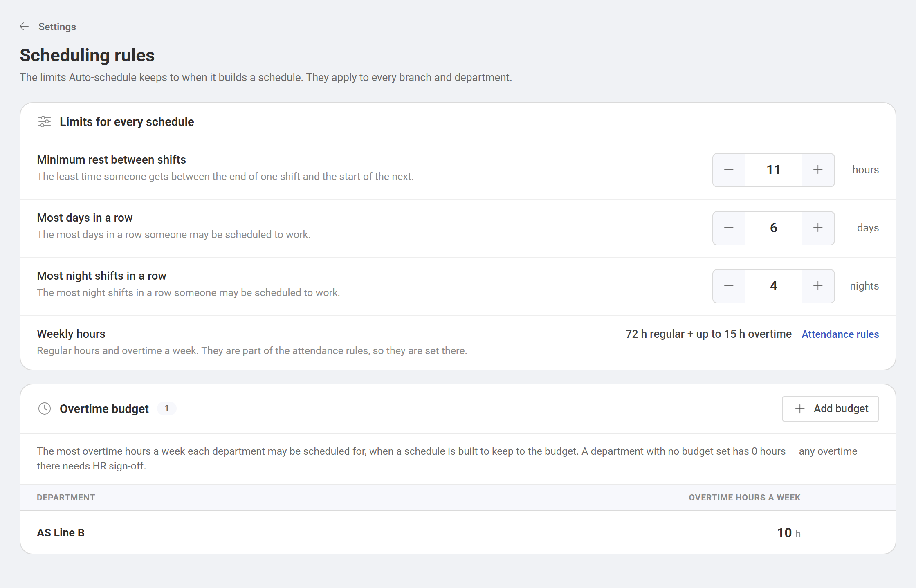Click the OVERTIME HOURS A WEEK column header
The image size is (916, 588).
[744, 498]
